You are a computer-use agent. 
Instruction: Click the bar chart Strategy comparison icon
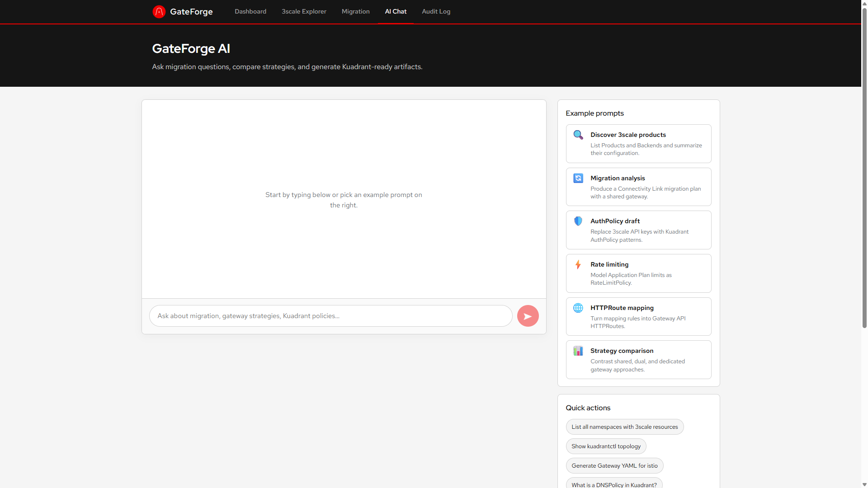click(578, 351)
